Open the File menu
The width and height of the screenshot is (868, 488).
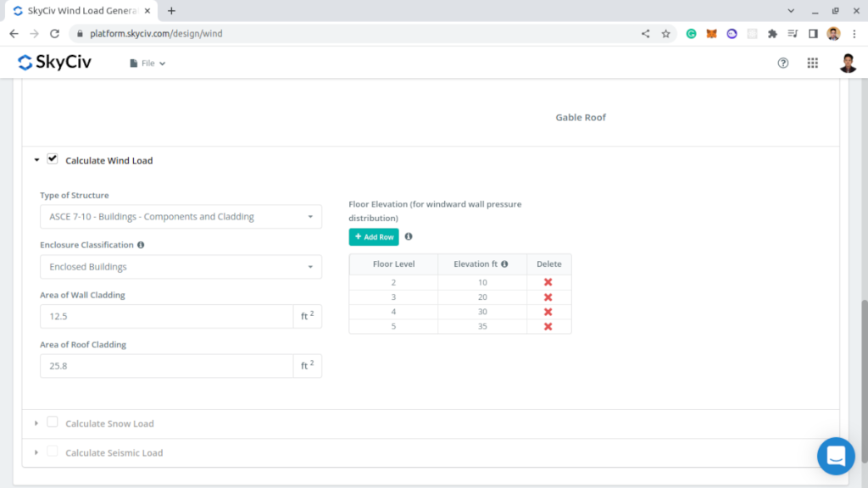pyautogui.click(x=147, y=64)
